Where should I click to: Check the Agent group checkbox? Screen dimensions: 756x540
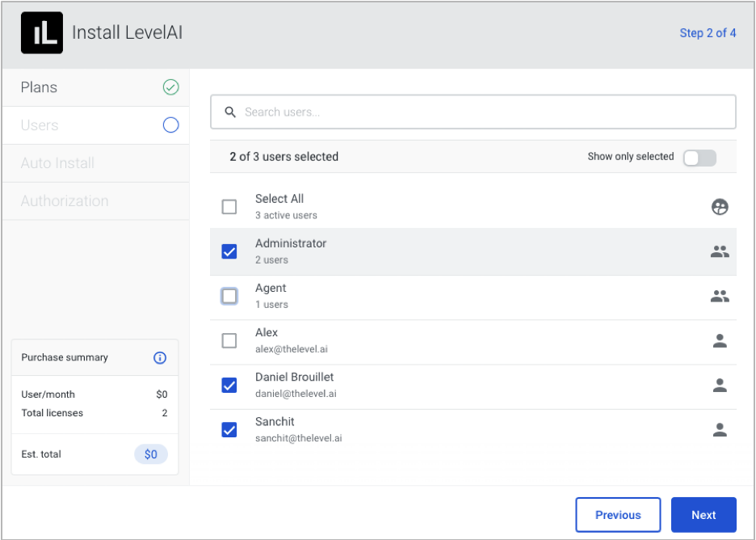coord(229,297)
